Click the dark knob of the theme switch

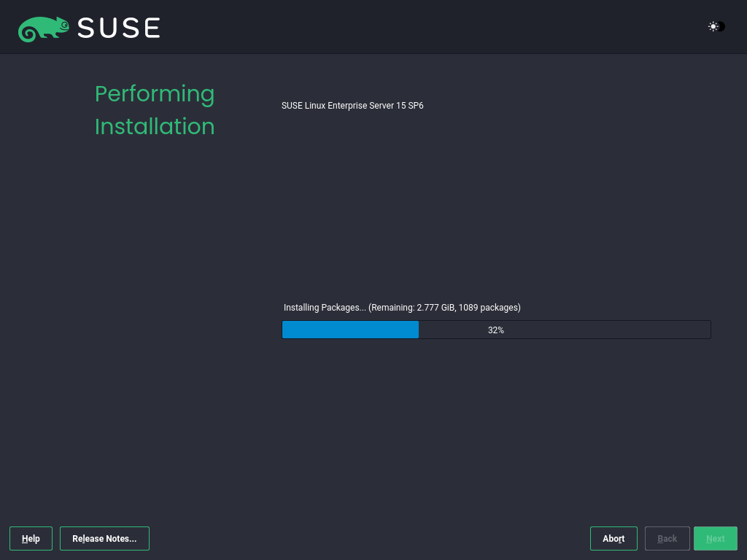pos(721,27)
